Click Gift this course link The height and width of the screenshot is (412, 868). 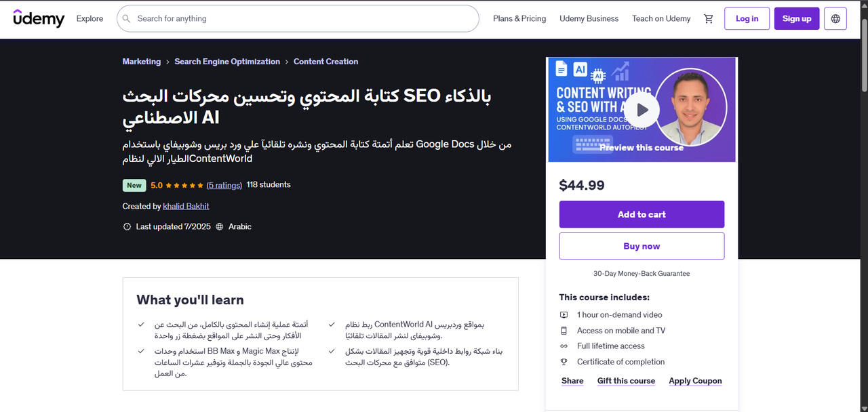626,381
